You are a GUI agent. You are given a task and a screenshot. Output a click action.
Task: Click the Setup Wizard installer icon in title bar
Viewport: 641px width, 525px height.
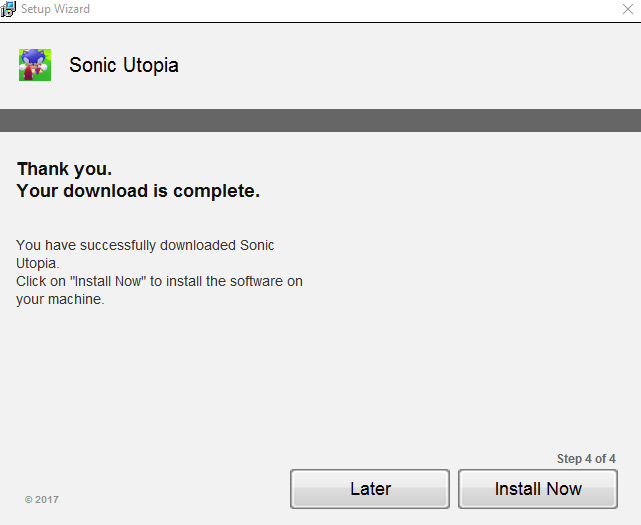tap(8, 9)
